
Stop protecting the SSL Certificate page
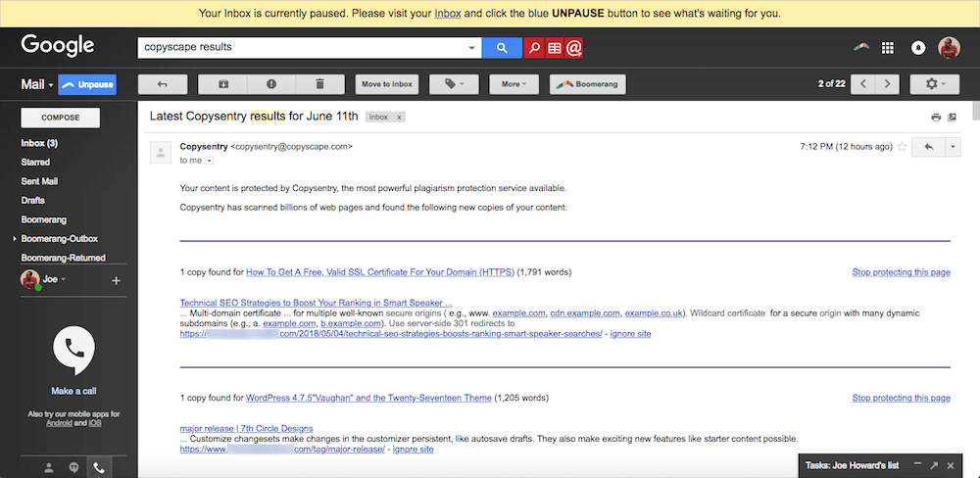(902, 271)
